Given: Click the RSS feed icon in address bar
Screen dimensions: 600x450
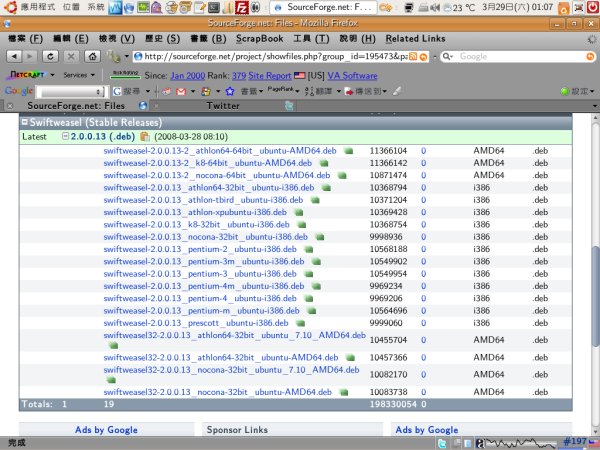Looking at the screenshot, I should 413,57.
